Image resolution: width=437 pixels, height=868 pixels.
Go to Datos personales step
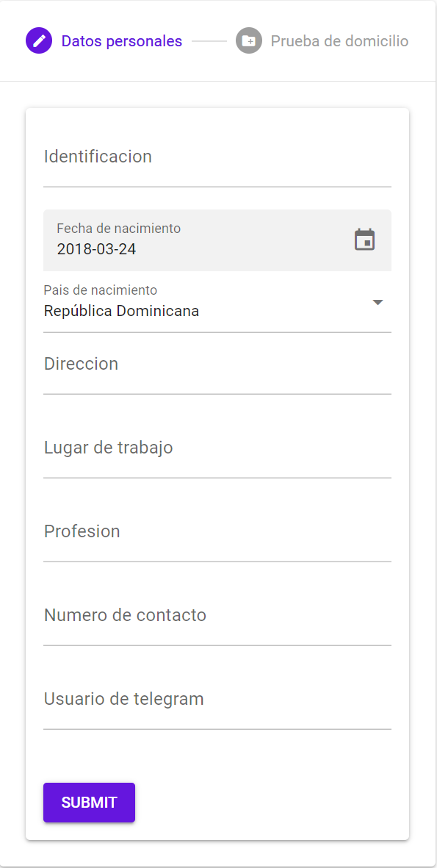(122, 41)
